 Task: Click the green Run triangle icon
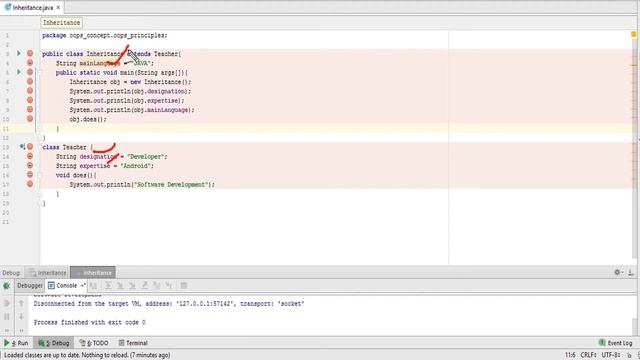pos(7,343)
